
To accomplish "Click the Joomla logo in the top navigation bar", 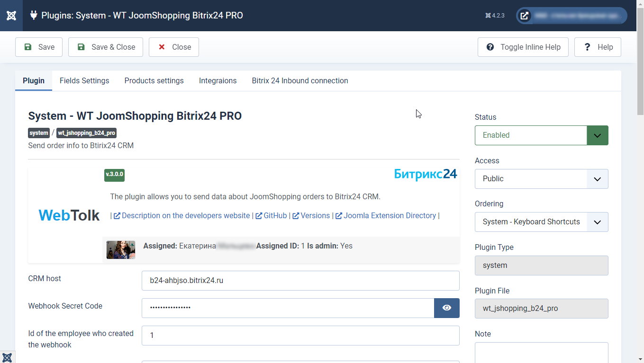I will (11, 15).
